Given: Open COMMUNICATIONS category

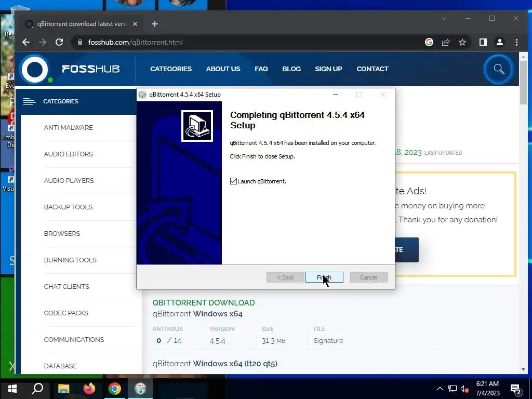Looking at the screenshot, I should pos(74,339).
